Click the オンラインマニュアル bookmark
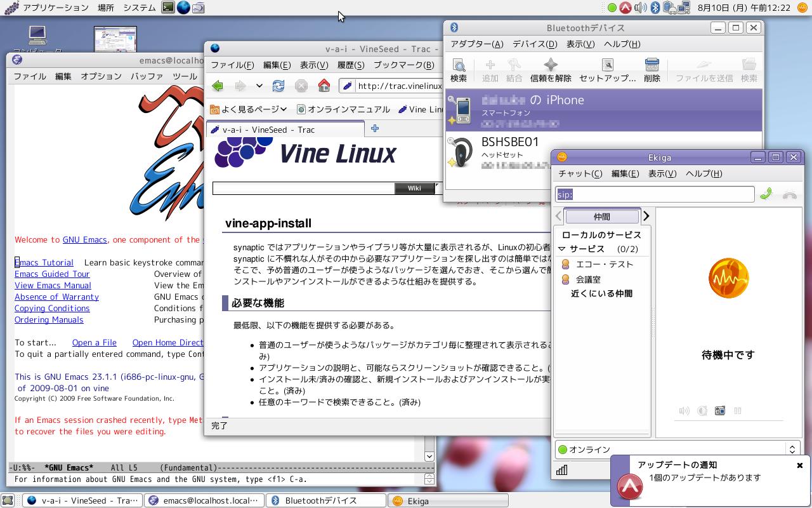The height and width of the screenshot is (508, 812). pyautogui.click(x=343, y=109)
